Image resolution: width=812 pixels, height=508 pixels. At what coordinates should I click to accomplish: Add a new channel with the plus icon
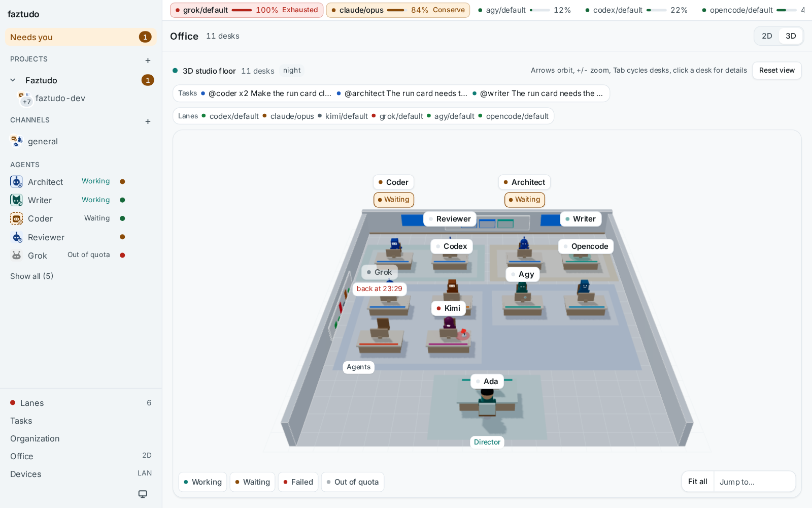[148, 121]
